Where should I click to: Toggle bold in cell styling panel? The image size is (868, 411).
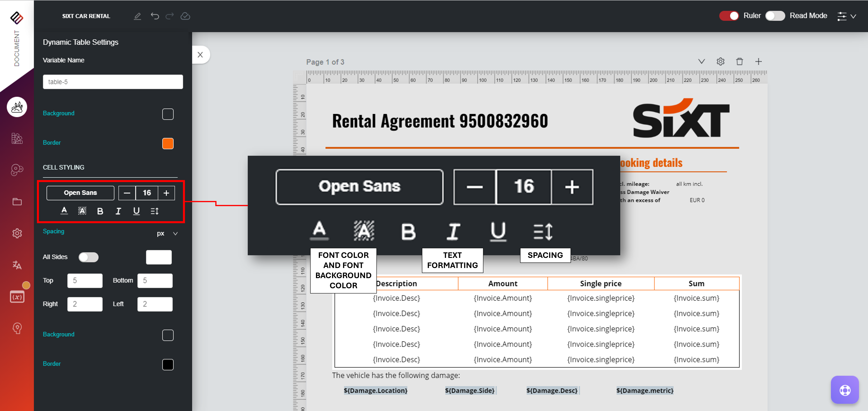(100, 211)
